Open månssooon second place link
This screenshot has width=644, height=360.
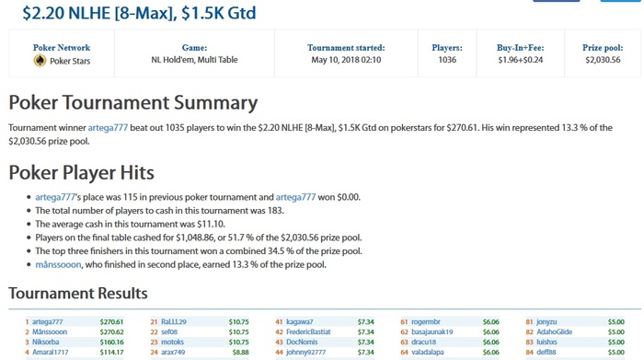58,264
